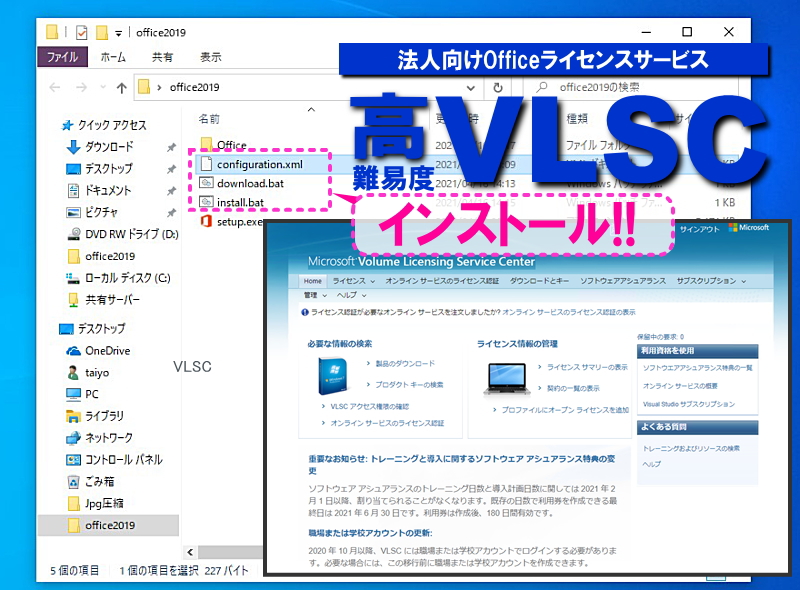Open ダウンロード in navigation pane
800x590 pixels.
100,147
